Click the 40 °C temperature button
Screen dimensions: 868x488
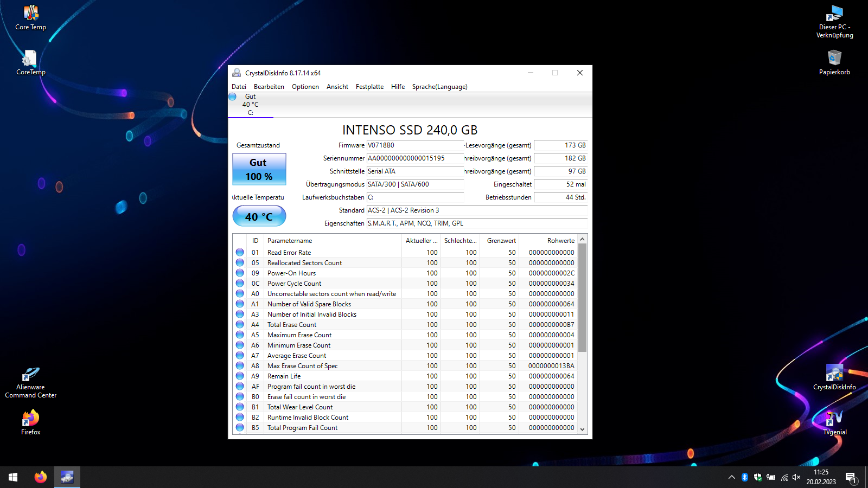(259, 216)
